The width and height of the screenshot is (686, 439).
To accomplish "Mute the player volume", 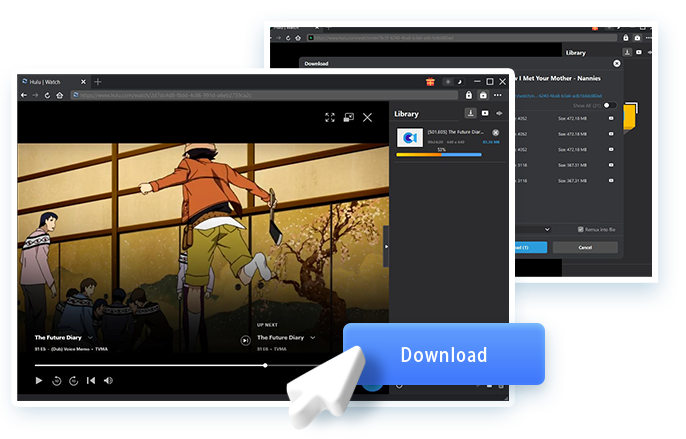I will click(108, 381).
